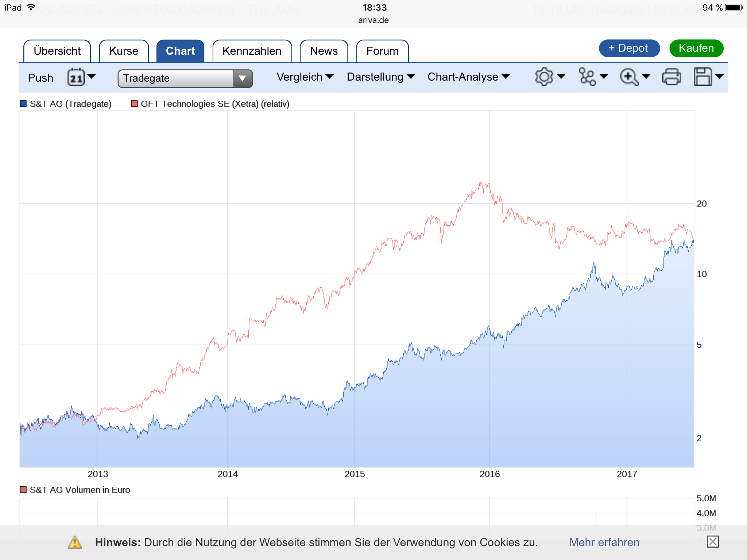Open the Darstellung dropdown
This screenshot has height=560, width=747.
tap(380, 77)
